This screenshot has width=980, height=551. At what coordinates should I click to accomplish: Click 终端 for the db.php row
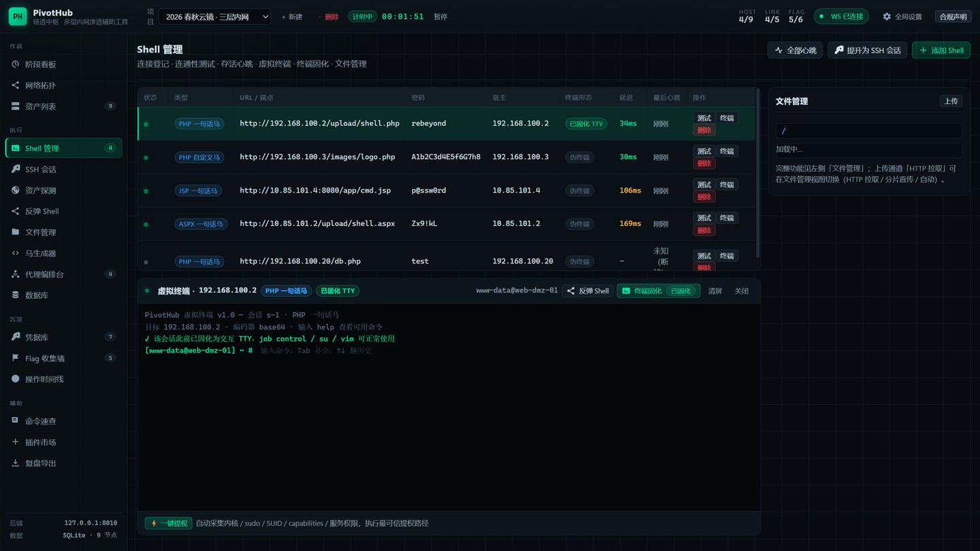pos(727,256)
